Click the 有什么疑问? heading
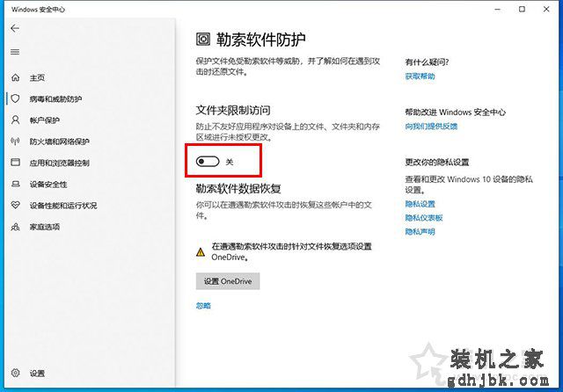The image size is (563, 392). click(x=428, y=62)
